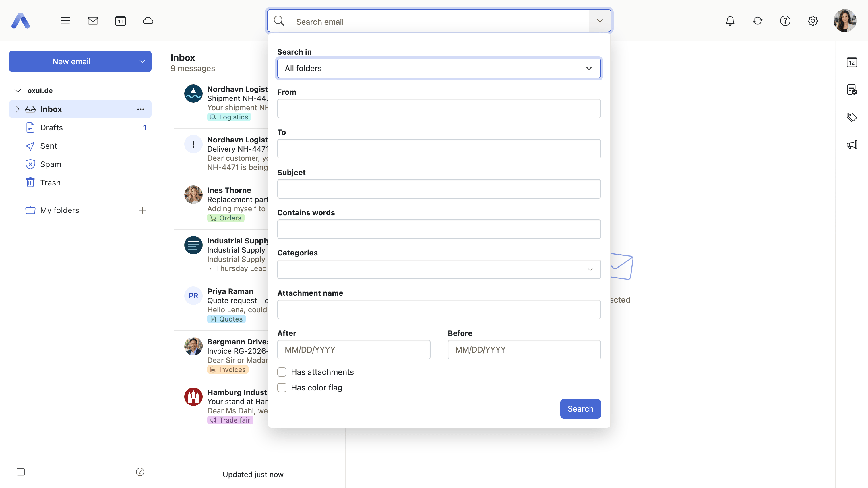
Task: Select the Trash folder
Action: pyautogui.click(x=80, y=183)
